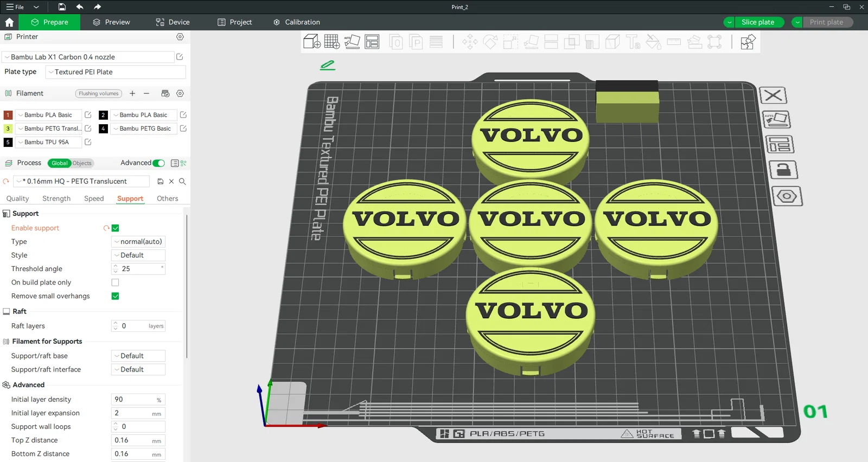The image size is (868, 462).
Task: Open the Color painting tool
Action: click(x=653, y=42)
